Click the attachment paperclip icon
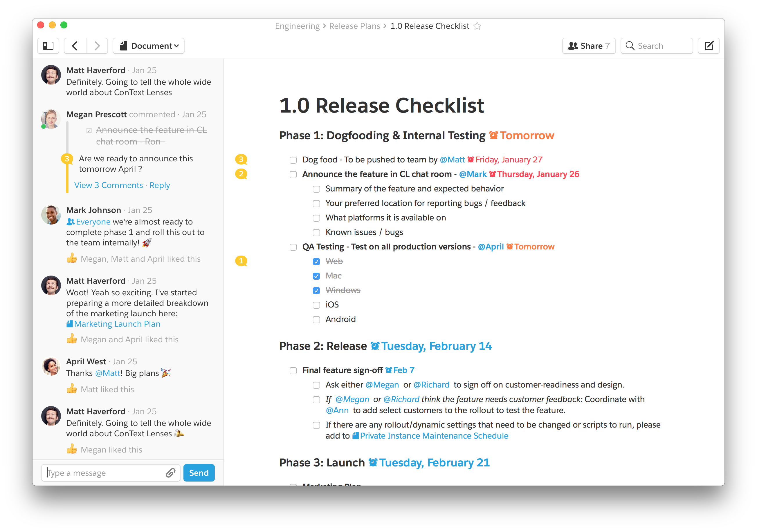757x532 pixels. 170,473
